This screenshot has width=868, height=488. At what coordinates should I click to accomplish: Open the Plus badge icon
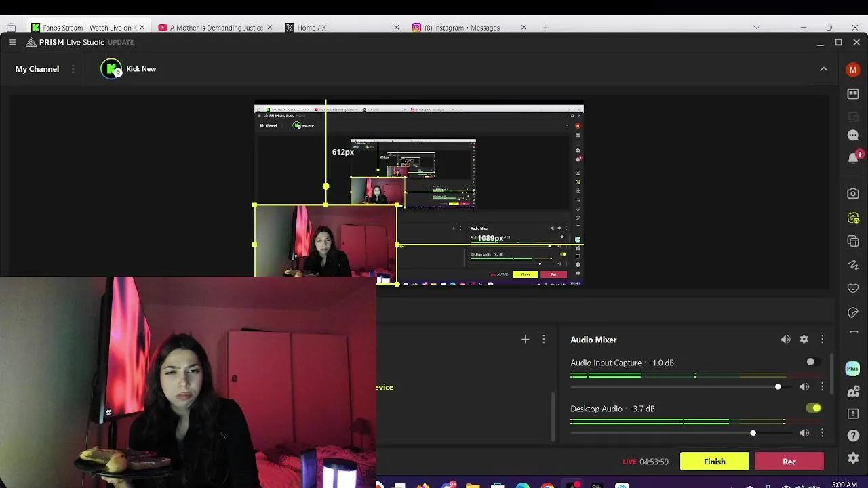click(x=853, y=369)
